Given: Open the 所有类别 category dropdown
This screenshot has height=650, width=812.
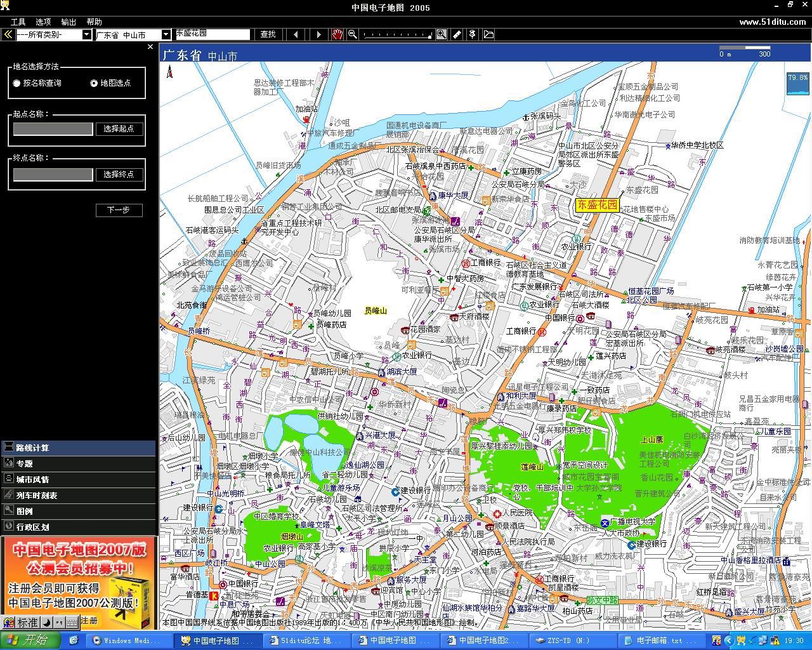Looking at the screenshot, I should pyautogui.click(x=54, y=35).
